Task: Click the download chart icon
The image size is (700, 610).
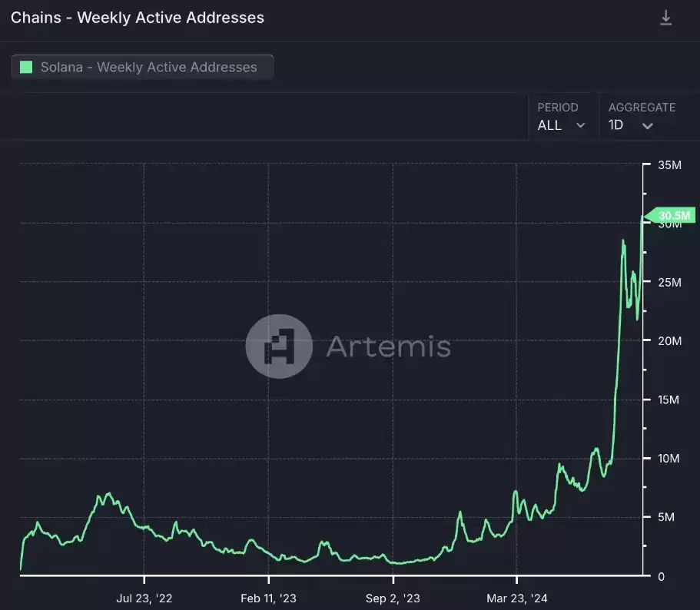Action: [x=665, y=18]
